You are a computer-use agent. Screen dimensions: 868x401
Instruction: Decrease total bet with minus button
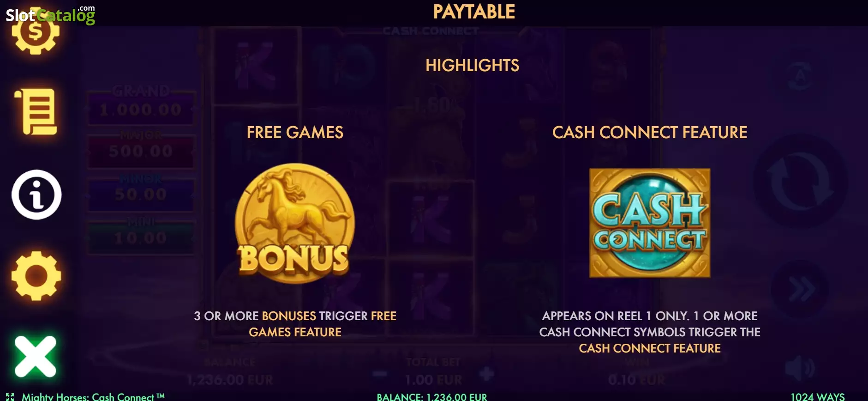pos(380,373)
